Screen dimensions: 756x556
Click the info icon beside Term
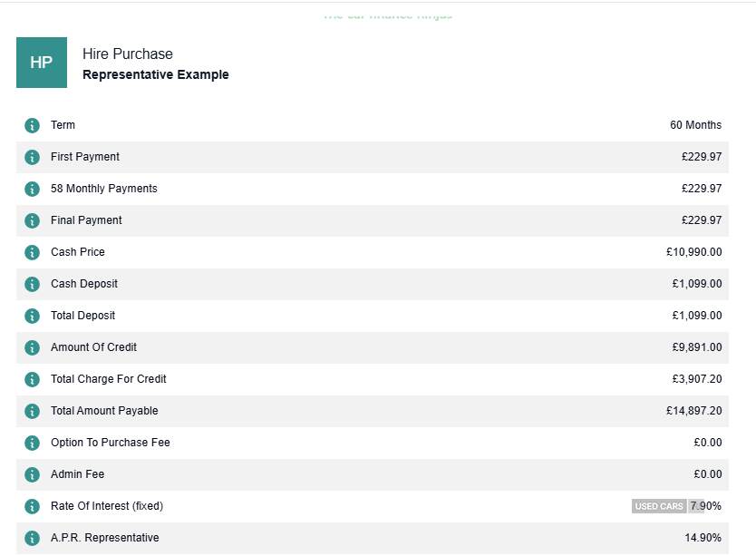[x=32, y=125]
